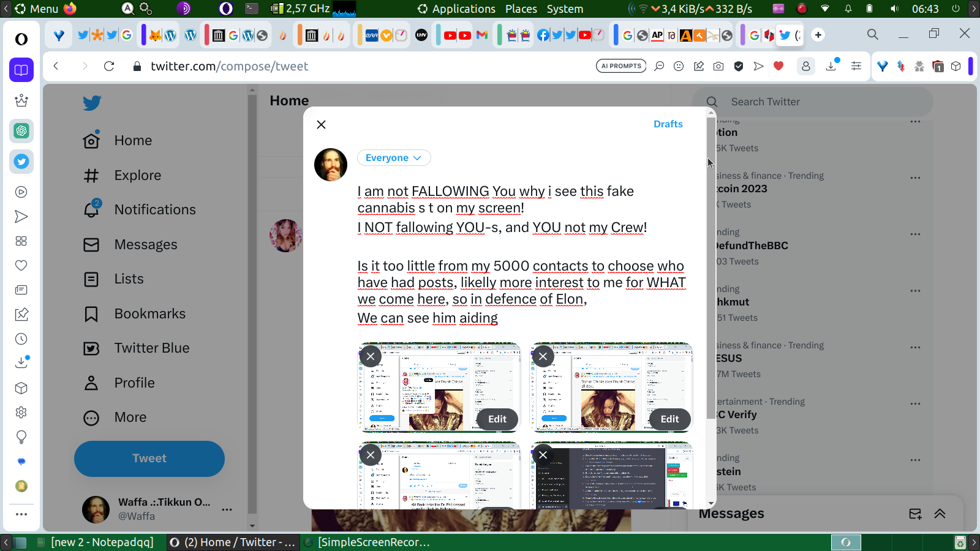The width and height of the screenshot is (980, 551).
Task: Open the profile account icon in toolbar
Action: pyautogui.click(x=806, y=66)
